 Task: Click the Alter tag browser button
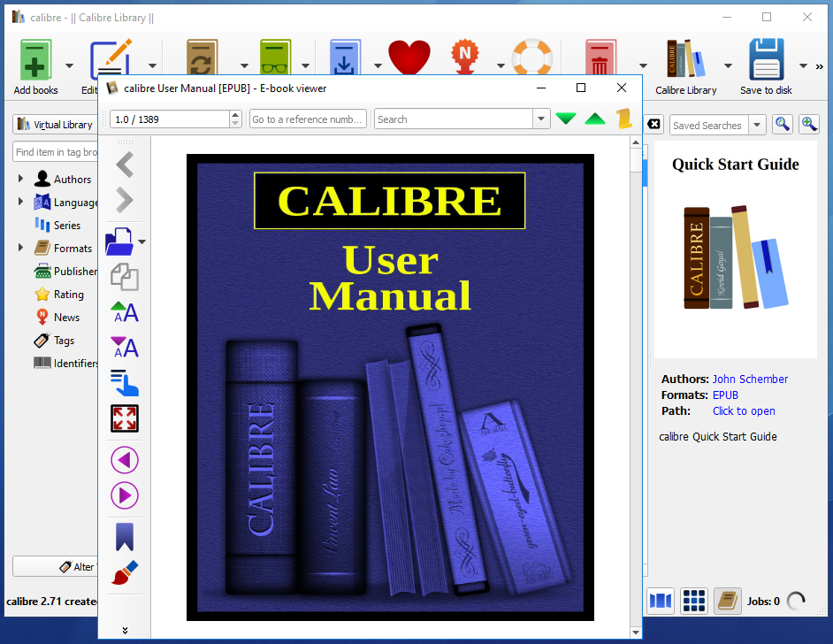pyautogui.click(x=55, y=566)
